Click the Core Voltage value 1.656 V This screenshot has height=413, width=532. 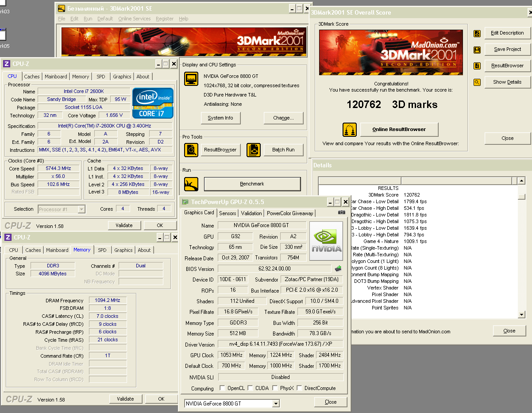pos(115,116)
